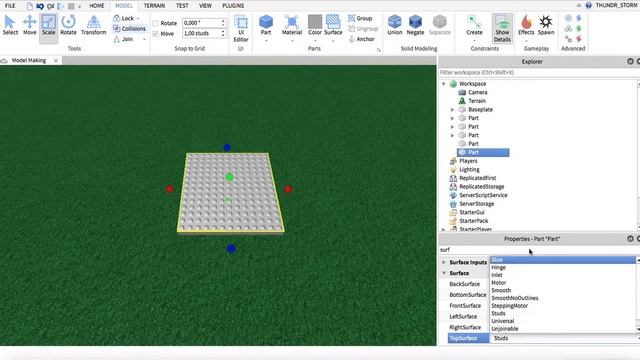Open the Create constraint tool
This screenshot has height=360, width=640.
(x=474, y=28)
